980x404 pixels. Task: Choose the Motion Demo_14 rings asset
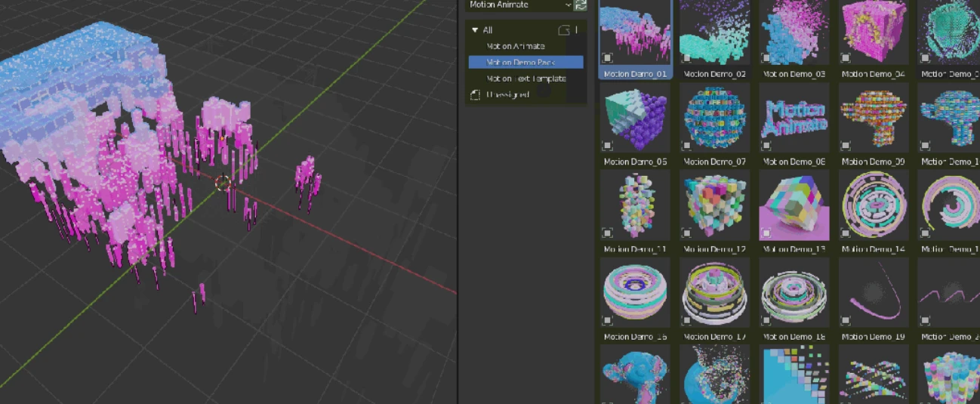pyautogui.click(x=873, y=206)
